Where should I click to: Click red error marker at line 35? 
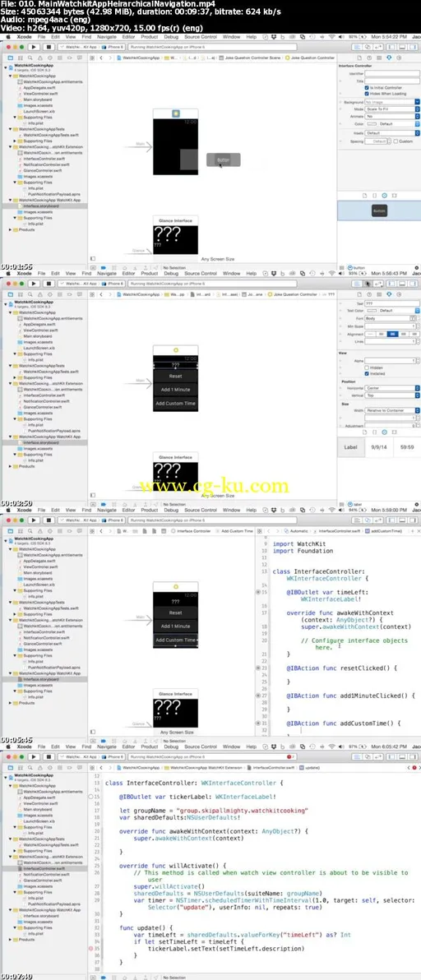[x=91, y=948]
